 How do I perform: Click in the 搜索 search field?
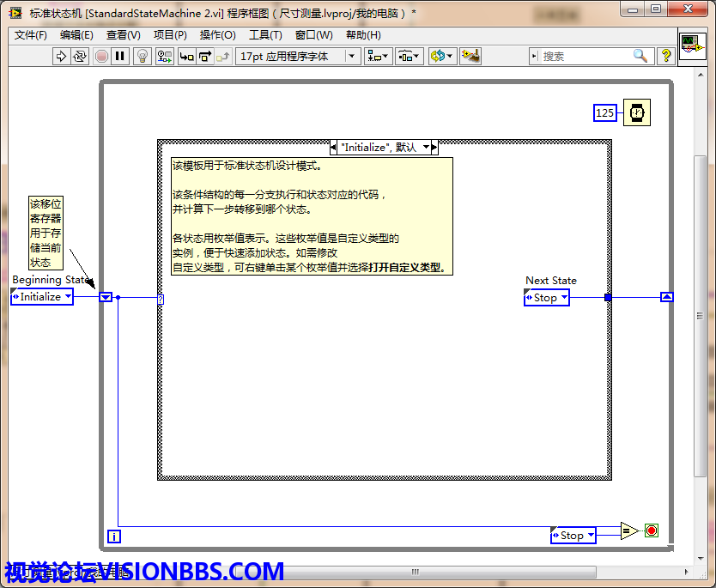tap(586, 56)
